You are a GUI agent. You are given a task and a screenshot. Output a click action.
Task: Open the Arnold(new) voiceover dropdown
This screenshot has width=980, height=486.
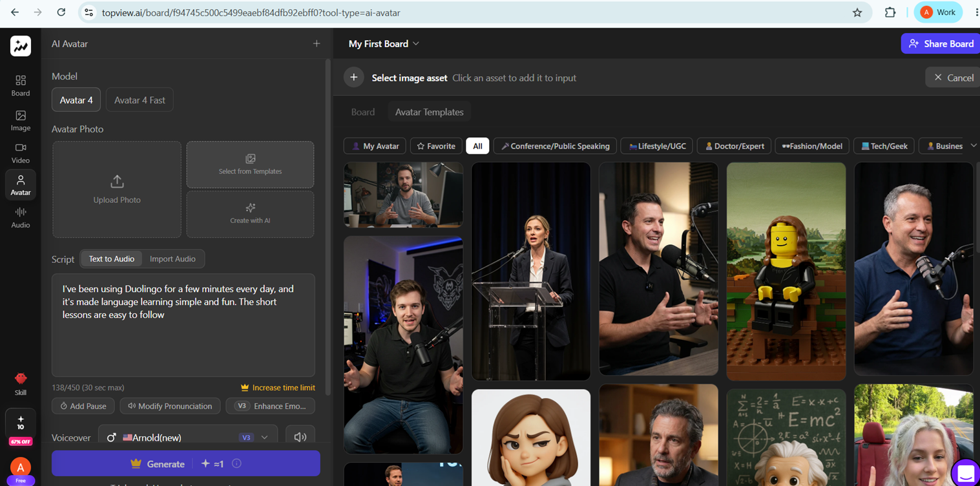coord(188,438)
